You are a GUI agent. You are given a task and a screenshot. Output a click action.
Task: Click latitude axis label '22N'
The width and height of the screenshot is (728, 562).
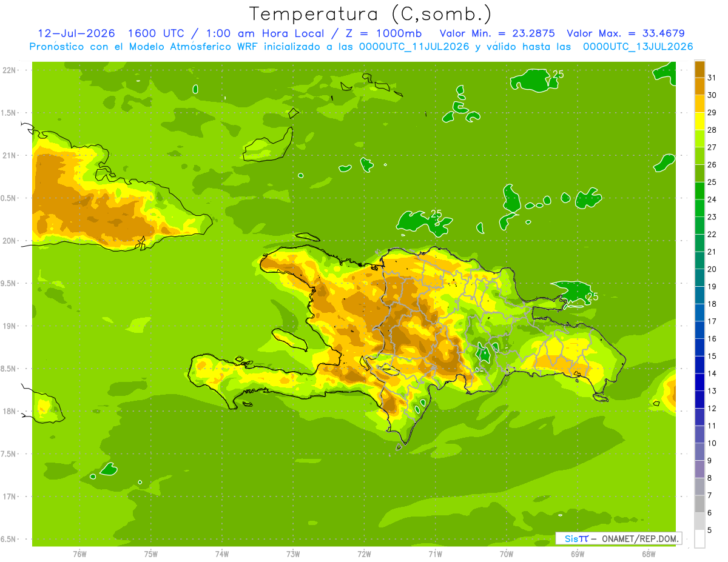coord(10,70)
